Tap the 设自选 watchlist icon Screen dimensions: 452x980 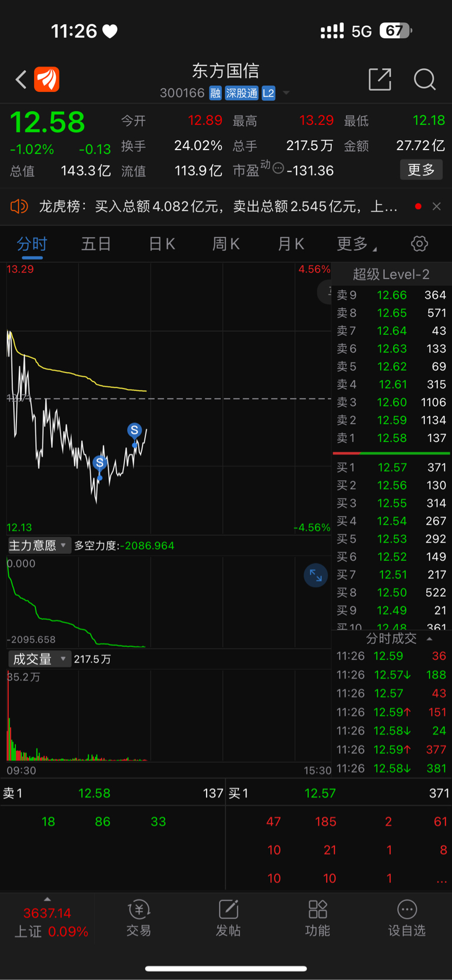pos(407,918)
